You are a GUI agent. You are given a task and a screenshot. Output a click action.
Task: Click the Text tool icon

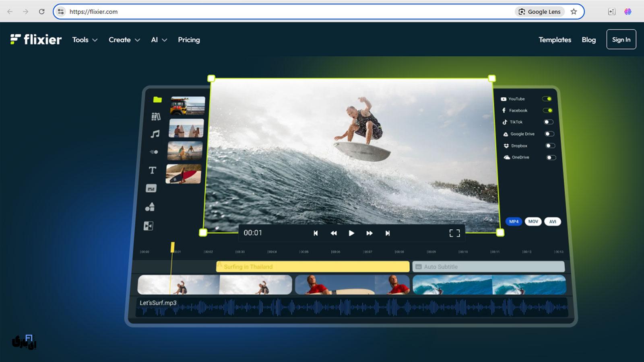[x=152, y=170]
